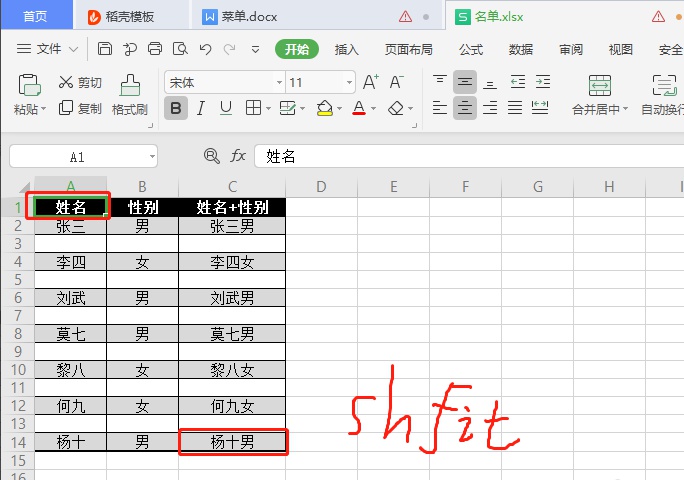684x480 pixels.
Task: Toggle center horizontal alignment
Action: click(465, 108)
